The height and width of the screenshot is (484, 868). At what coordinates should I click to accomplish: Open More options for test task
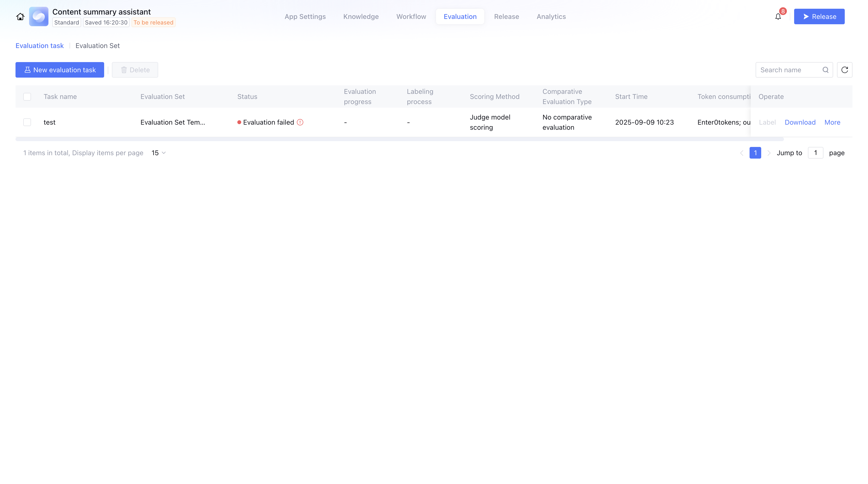pos(832,122)
